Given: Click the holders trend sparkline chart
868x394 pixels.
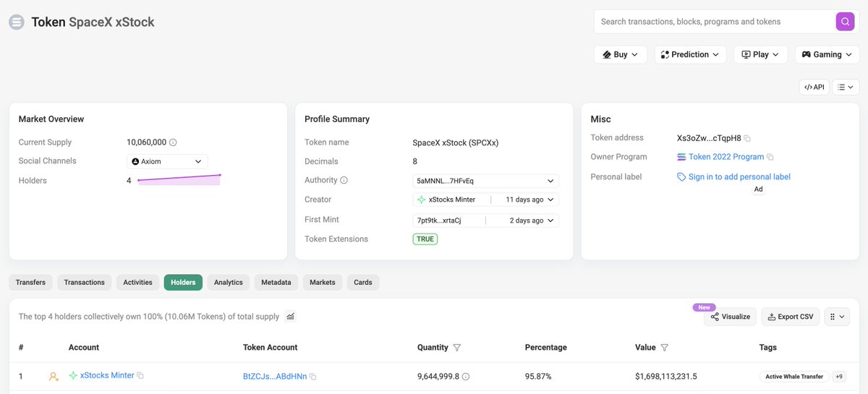Looking at the screenshot, I should click(x=179, y=180).
